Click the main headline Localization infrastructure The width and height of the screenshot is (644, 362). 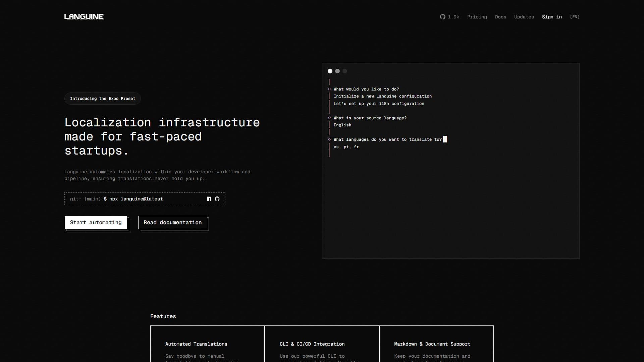tap(162, 136)
